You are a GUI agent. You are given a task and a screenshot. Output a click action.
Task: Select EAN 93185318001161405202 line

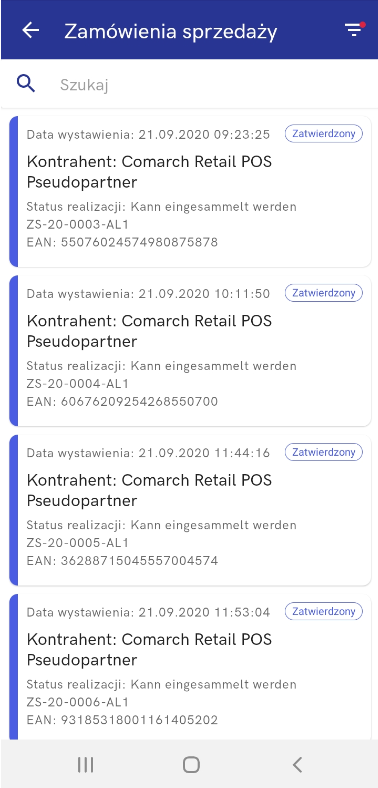[122, 721]
